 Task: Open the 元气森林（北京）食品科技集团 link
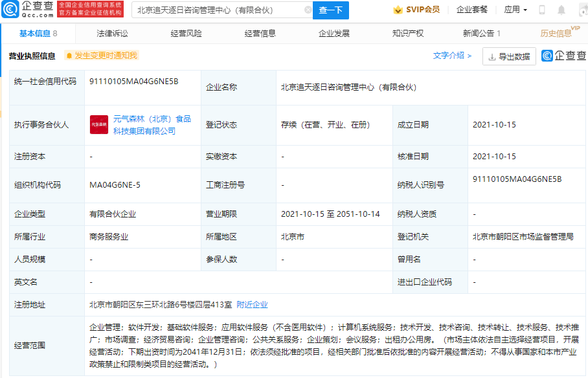152,125
